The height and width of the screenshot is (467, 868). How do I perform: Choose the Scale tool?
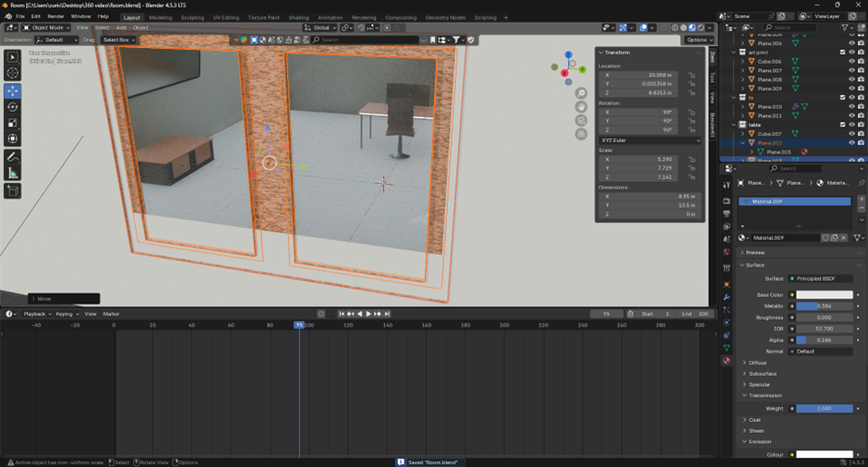[x=13, y=123]
